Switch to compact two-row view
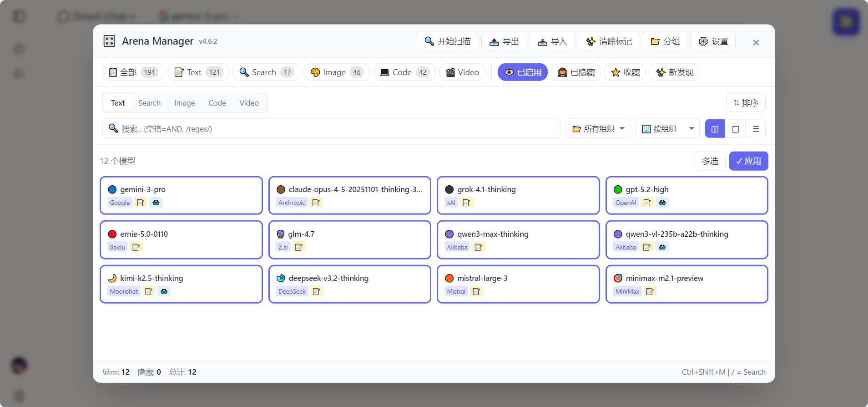Image resolution: width=868 pixels, height=407 pixels. (x=735, y=129)
